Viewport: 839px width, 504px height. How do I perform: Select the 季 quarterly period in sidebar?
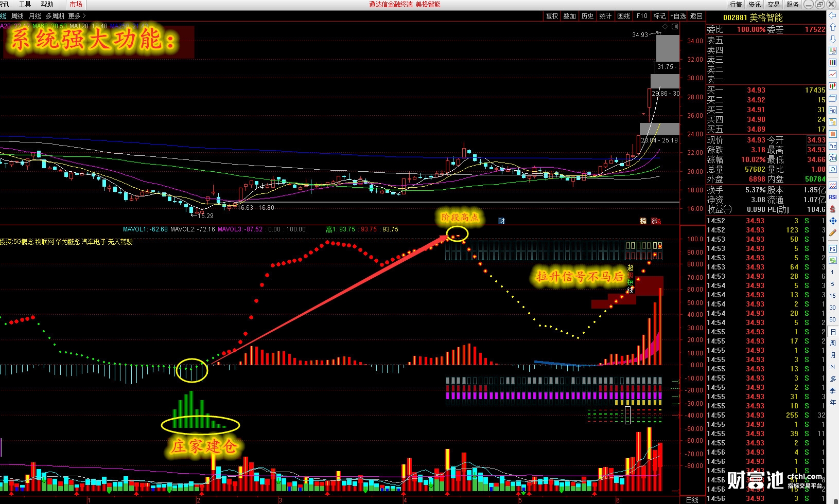[x=832, y=391]
